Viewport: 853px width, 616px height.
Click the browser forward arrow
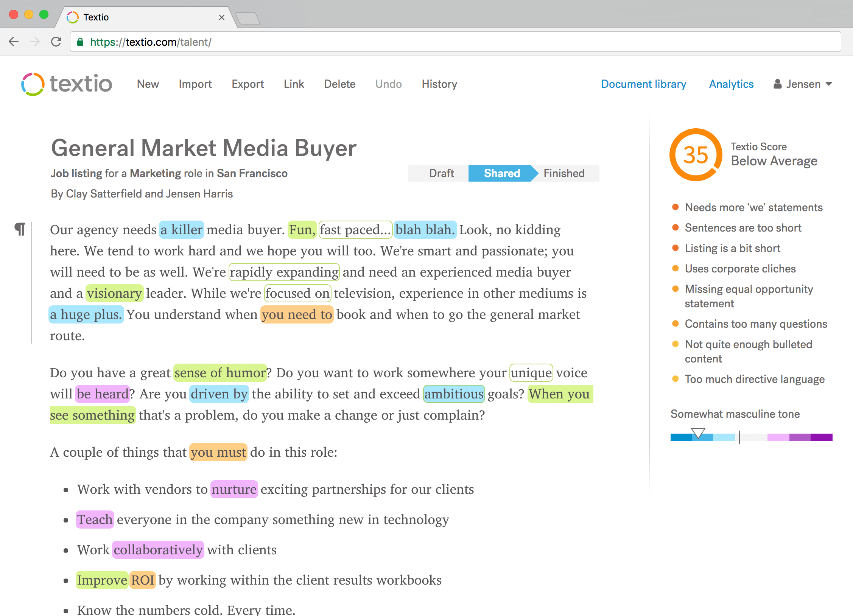(x=35, y=42)
